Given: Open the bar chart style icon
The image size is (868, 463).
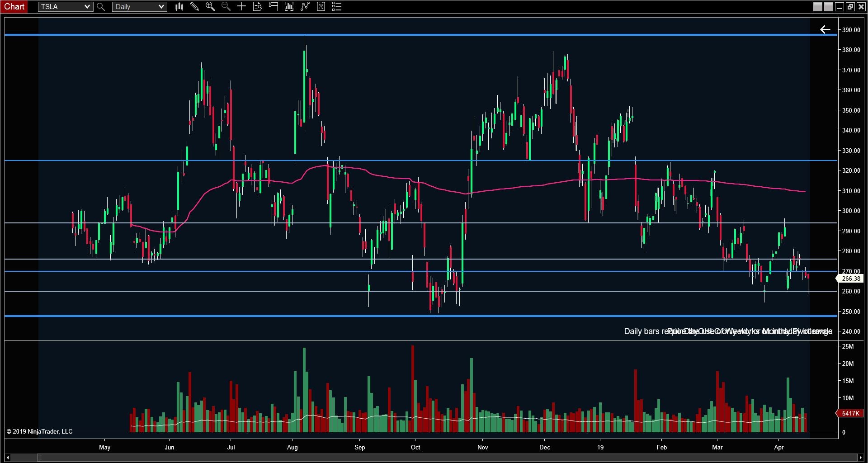Looking at the screenshot, I should [x=179, y=7].
